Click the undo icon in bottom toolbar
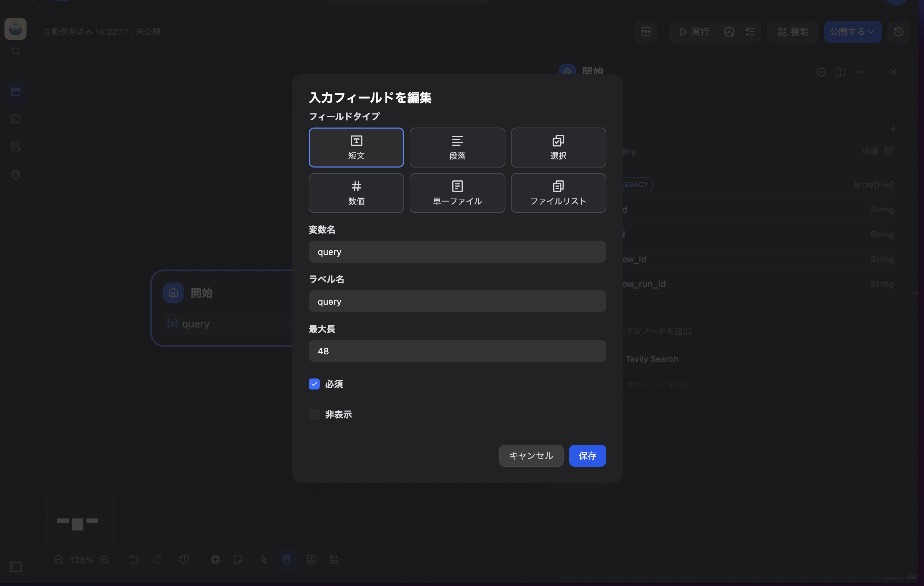 tap(134, 559)
